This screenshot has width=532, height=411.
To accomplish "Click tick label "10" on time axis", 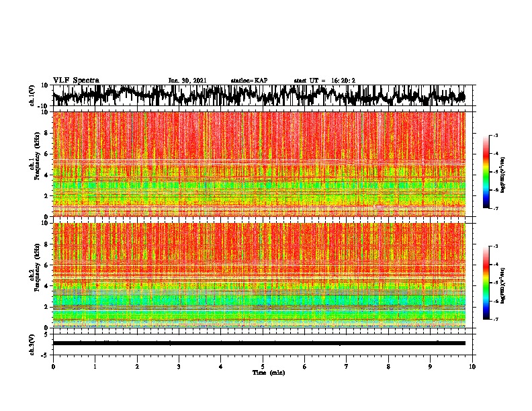I will click(x=472, y=367).
